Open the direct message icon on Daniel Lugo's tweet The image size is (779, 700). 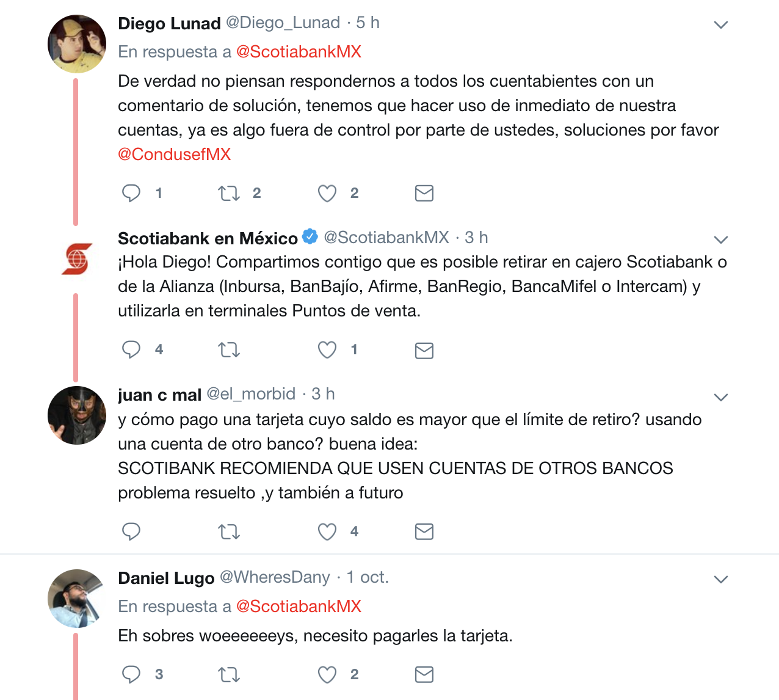(x=424, y=674)
